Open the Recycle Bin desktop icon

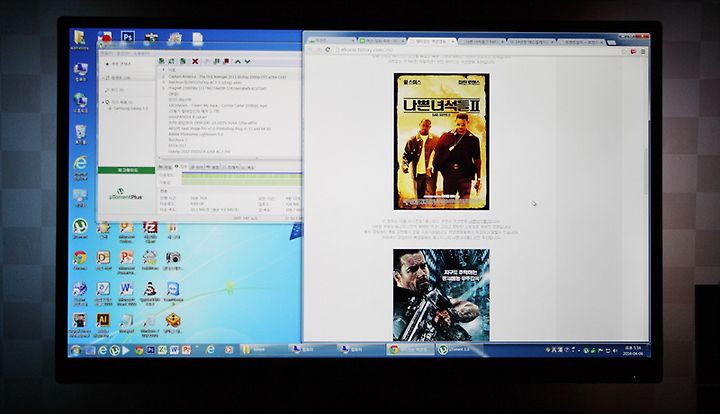click(x=80, y=134)
